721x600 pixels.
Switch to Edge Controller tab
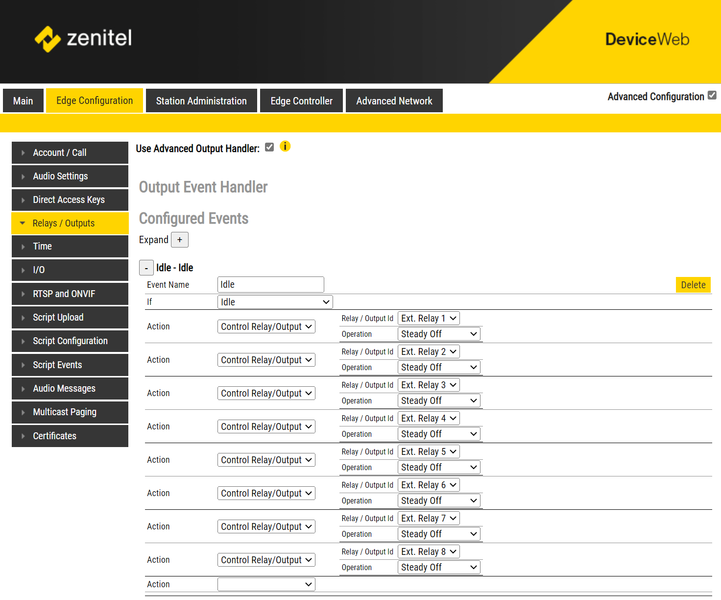[301, 101]
